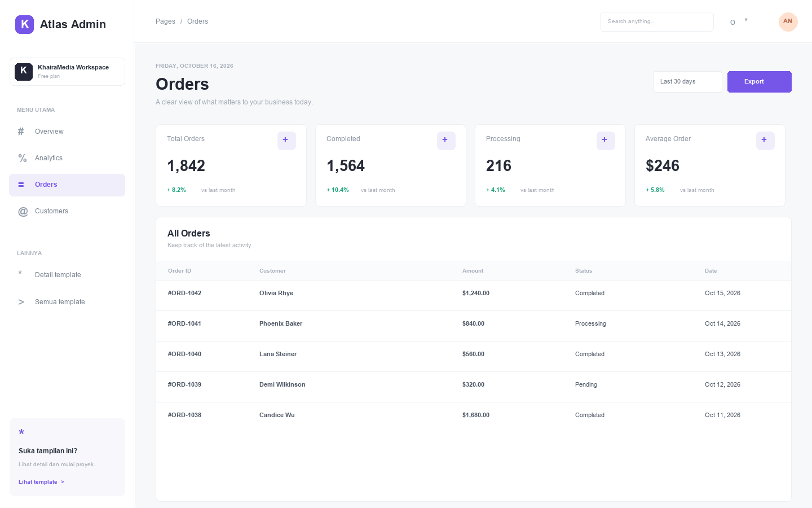Click the purple K Atlas Admin logo
The height and width of the screenshot is (508, 812).
pyautogui.click(x=24, y=24)
